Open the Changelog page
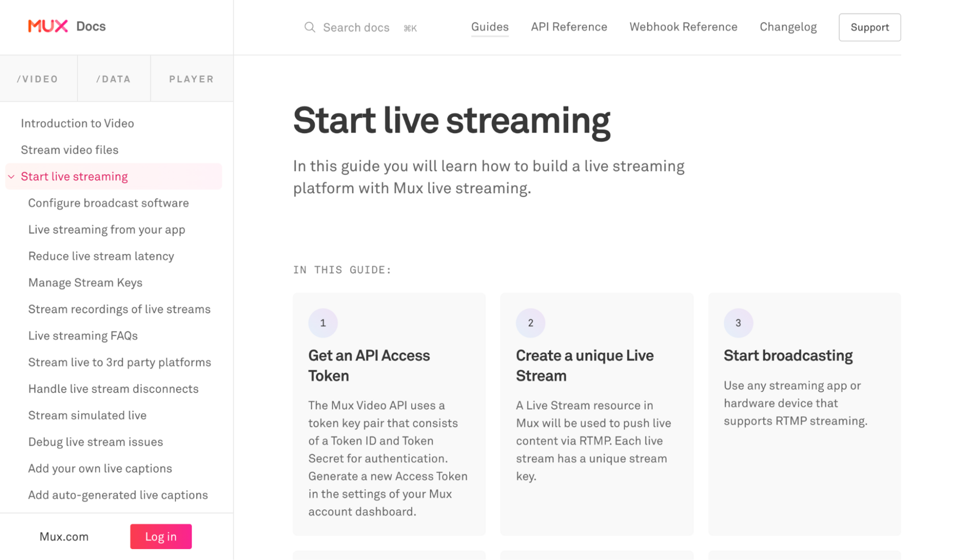 click(x=788, y=27)
